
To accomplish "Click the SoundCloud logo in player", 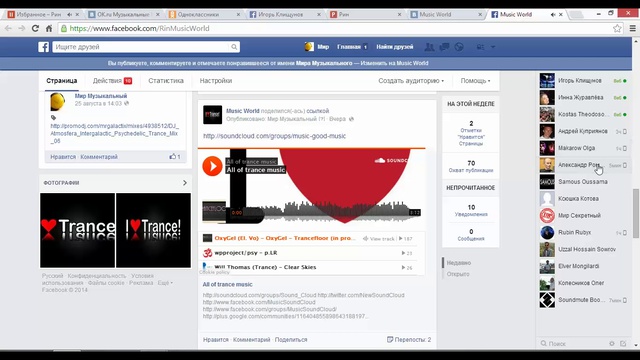I will (391, 160).
